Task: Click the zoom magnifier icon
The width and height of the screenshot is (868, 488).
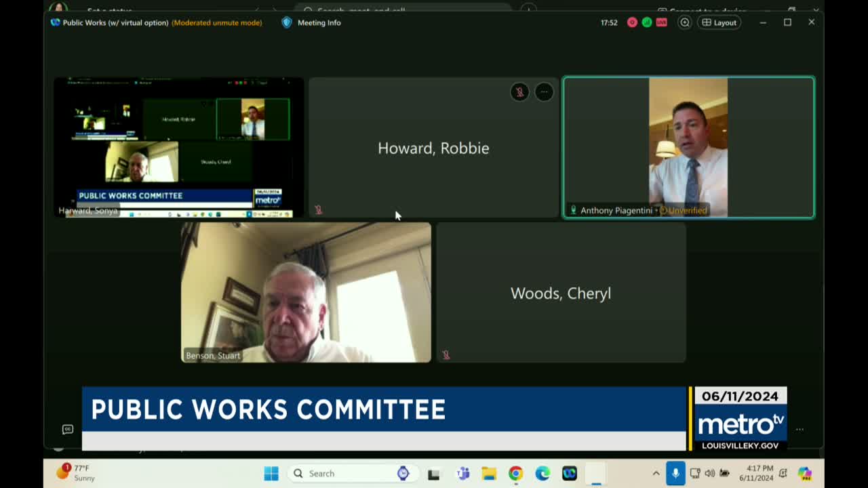Action: click(x=685, y=22)
